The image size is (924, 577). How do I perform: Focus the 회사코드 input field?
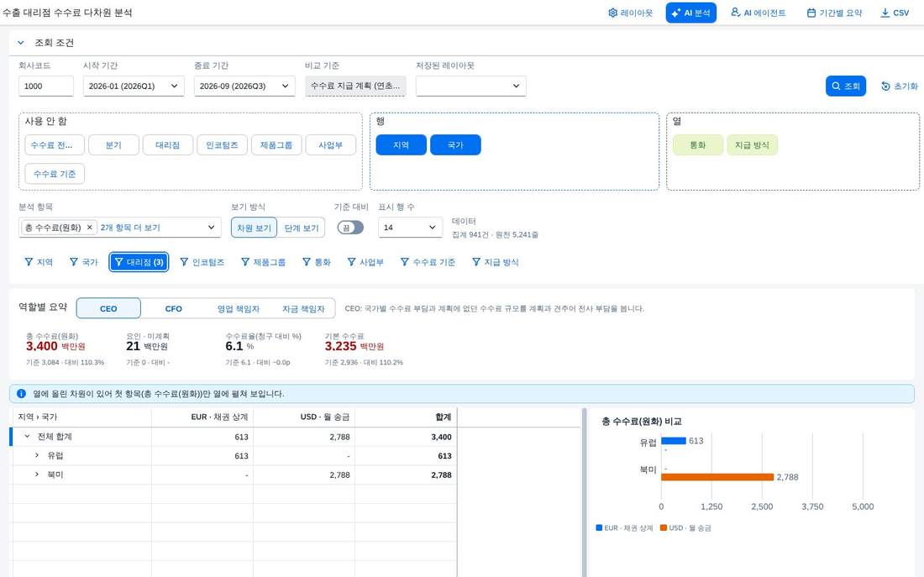click(x=46, y=86)
